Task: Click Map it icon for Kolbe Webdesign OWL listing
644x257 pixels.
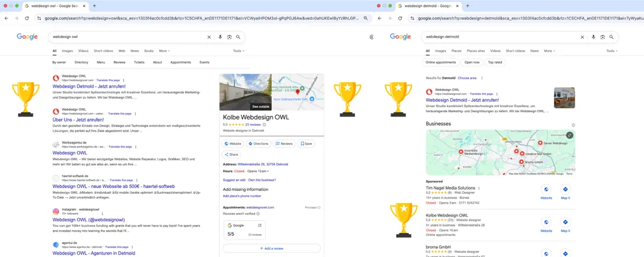Action: (566, 222)
